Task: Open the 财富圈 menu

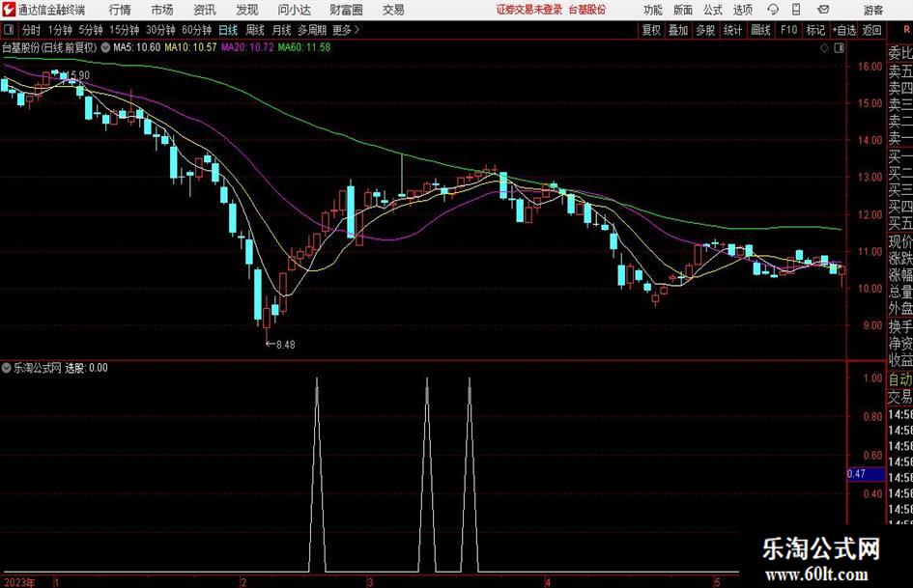Action: 346,10
